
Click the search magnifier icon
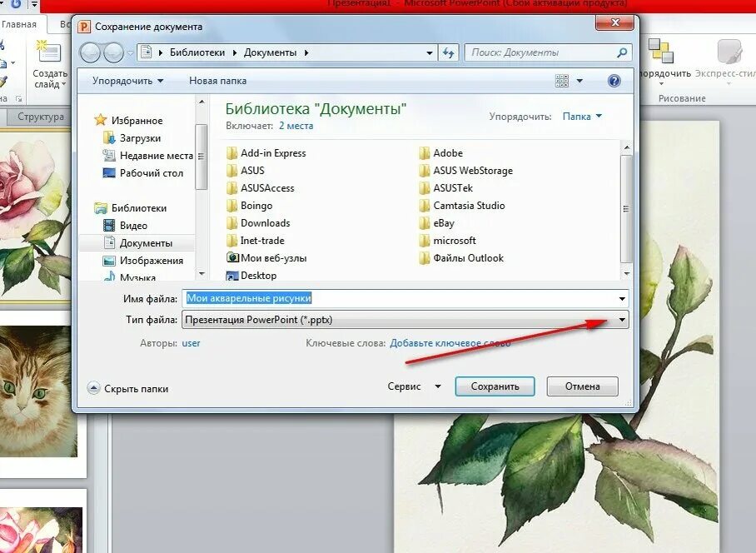pos(622,52)
